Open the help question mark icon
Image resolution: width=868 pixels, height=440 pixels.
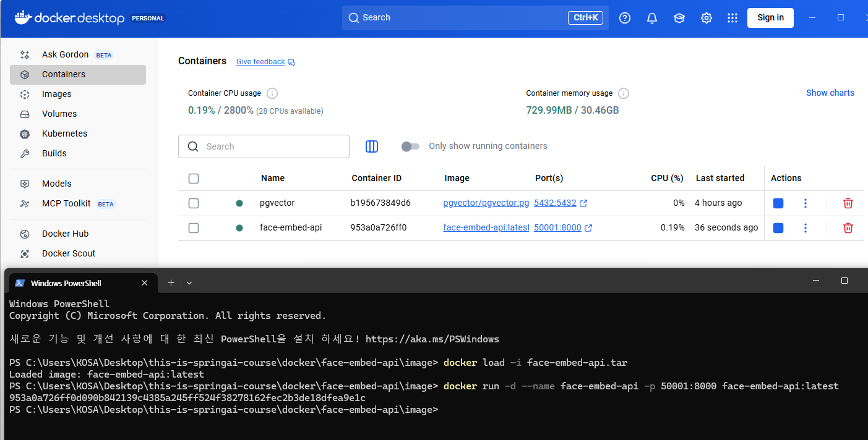[625, 18]
